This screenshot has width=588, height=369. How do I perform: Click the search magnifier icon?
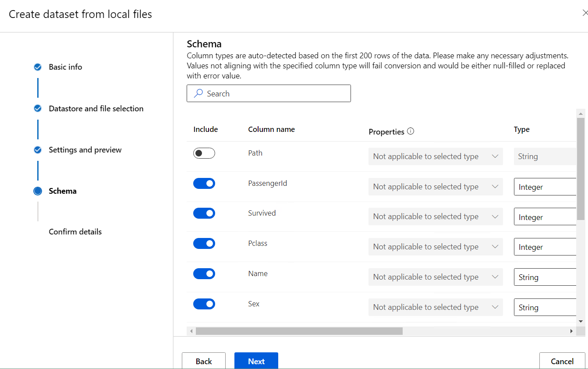coord(198,93)
